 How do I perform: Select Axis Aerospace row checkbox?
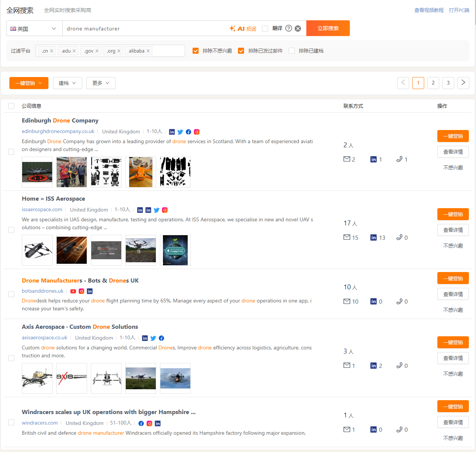point(11,358)
